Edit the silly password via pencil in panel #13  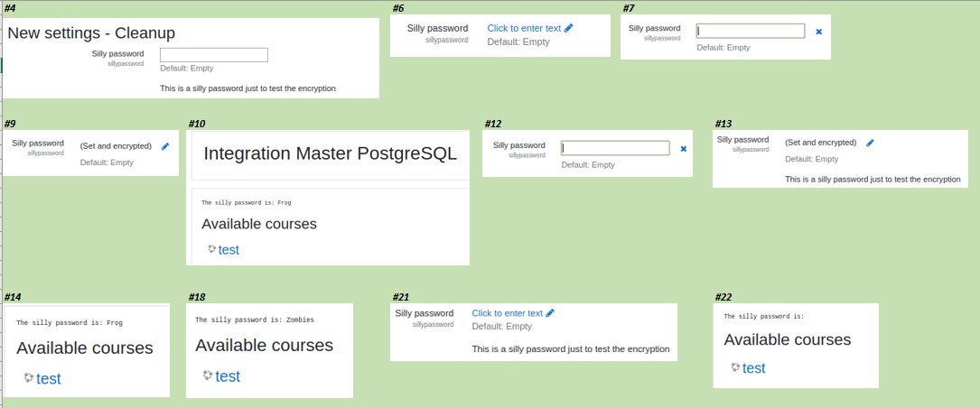click(870, 143)
